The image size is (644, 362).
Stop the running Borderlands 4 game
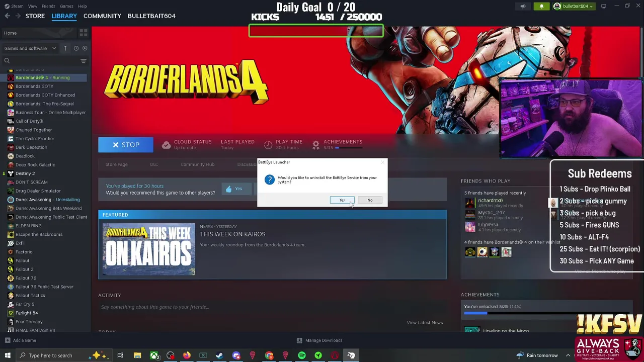pos(126,145)
